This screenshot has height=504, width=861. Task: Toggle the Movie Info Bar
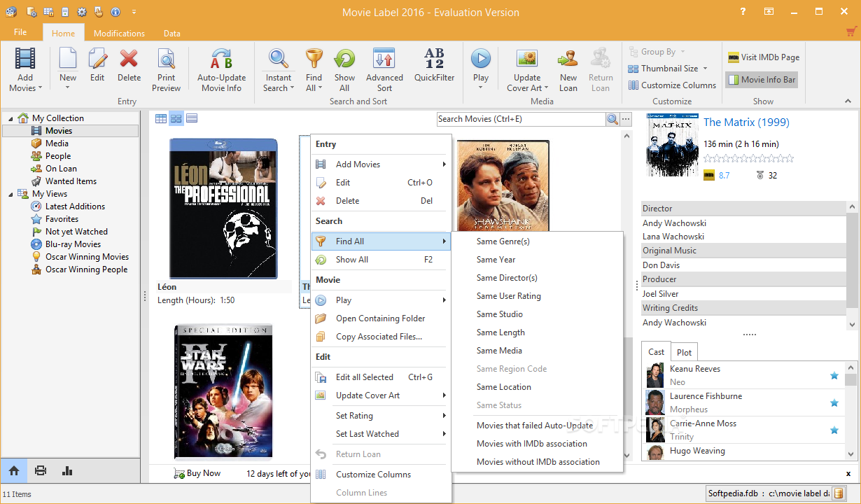762,80
